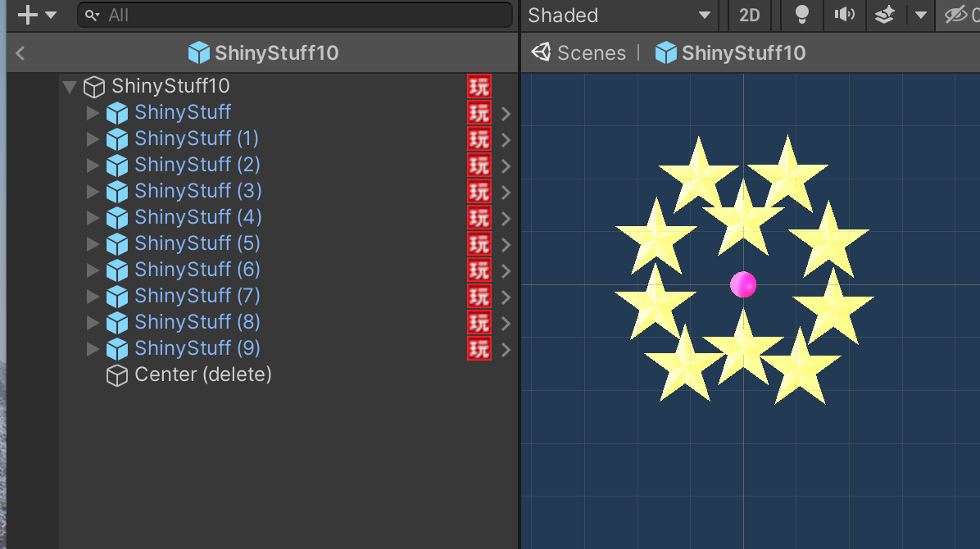
Task: Click red badge icon on ShinyStuff (2)
Action: click(x=479, y=165)
